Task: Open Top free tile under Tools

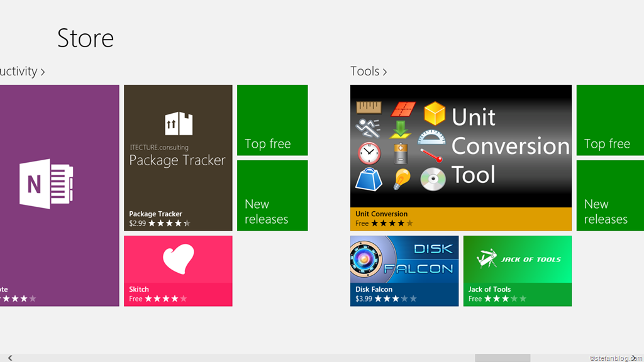Action: tap(610, 120)
